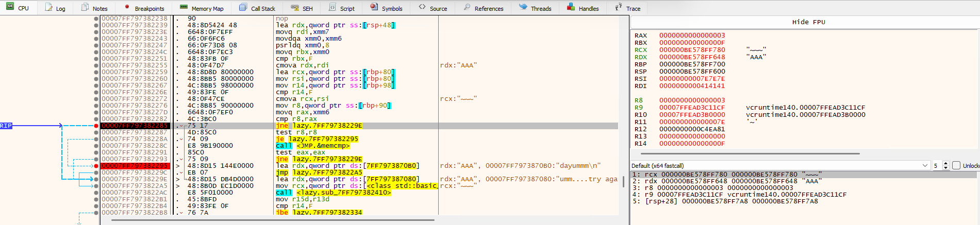The image size is (980, 225).
Task: Click the RIP marker label
Action: (6, 126)
